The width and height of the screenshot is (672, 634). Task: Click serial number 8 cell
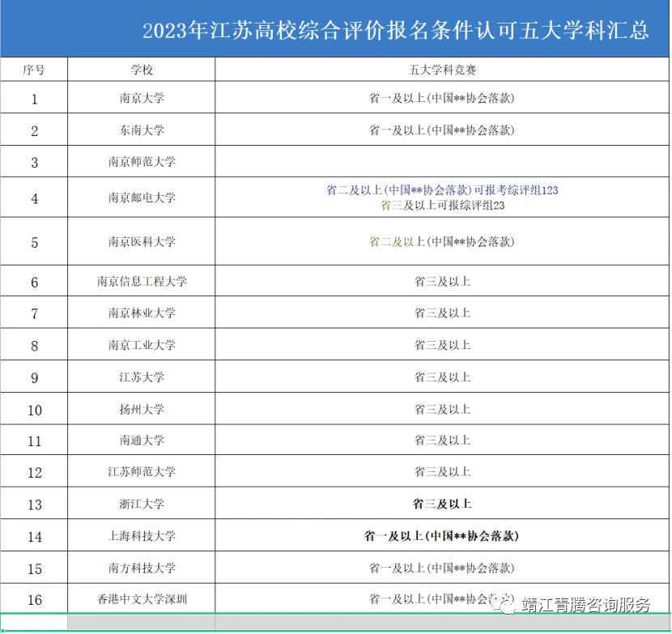34,345
